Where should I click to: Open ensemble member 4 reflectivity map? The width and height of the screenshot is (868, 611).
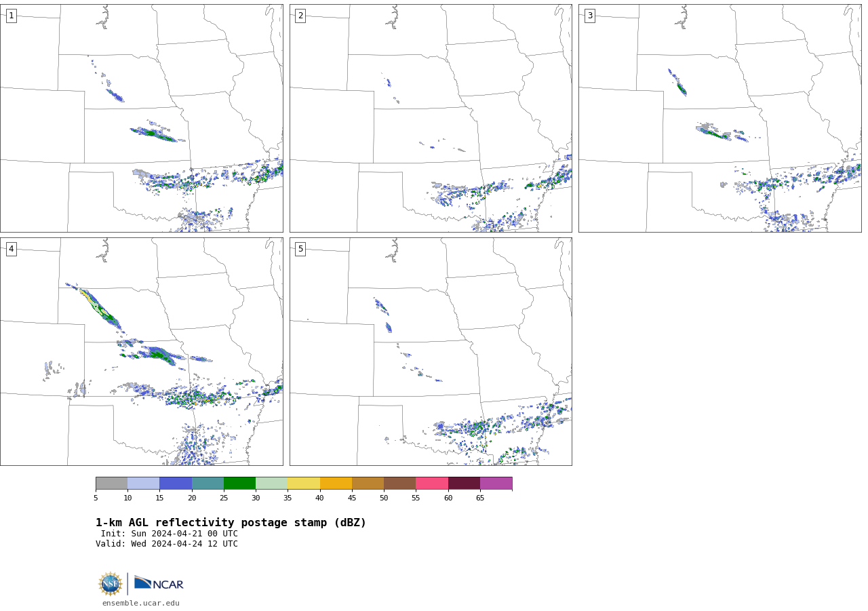141,351
